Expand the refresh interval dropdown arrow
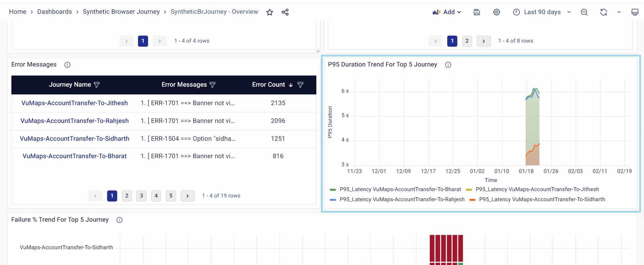The width and height of the screenshot is (644, 265). tap(619, 12)
